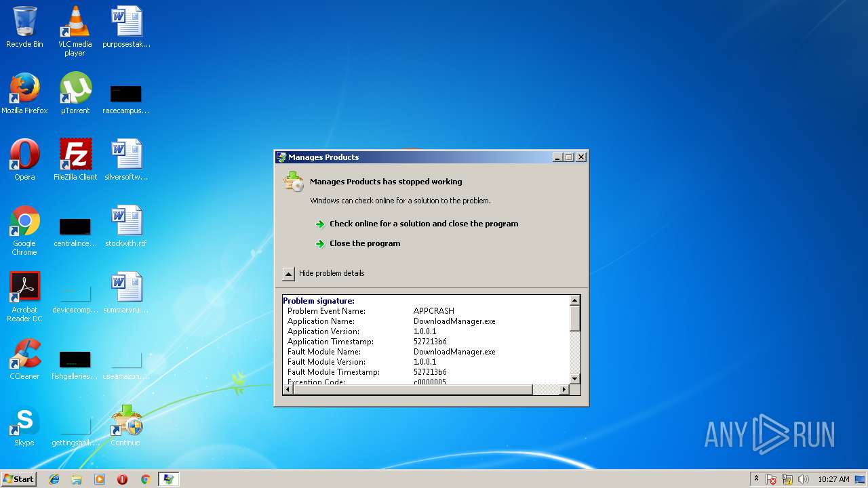868x488 pixels.
Task: Open the volume speaker tray icon
Action: click(x=804, y=479)
